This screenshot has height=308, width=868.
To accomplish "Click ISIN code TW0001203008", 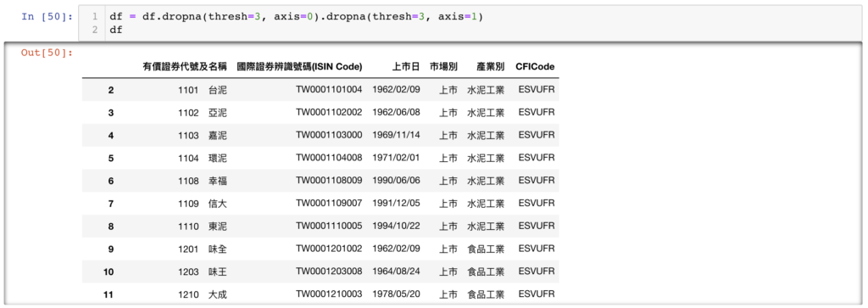I will 329,272.
